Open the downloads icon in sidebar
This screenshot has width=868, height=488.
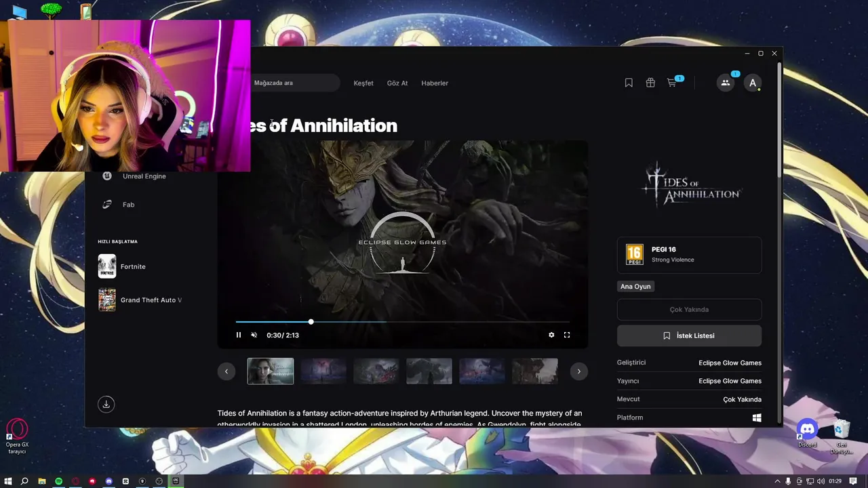point(106,404)
